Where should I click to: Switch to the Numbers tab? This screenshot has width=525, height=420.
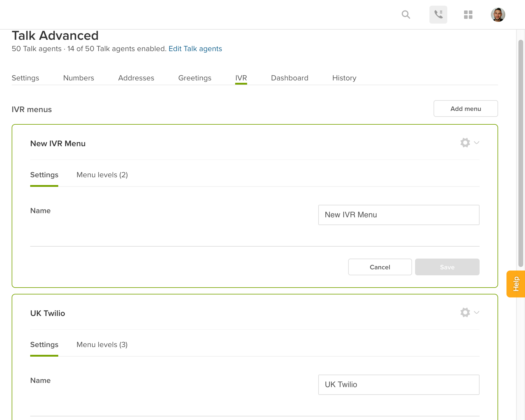pos(79,78)
